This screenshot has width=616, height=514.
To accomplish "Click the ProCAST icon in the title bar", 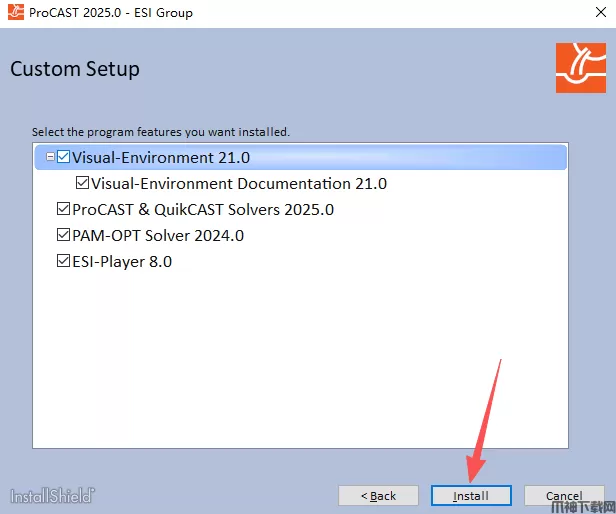I will coord(16,12).
